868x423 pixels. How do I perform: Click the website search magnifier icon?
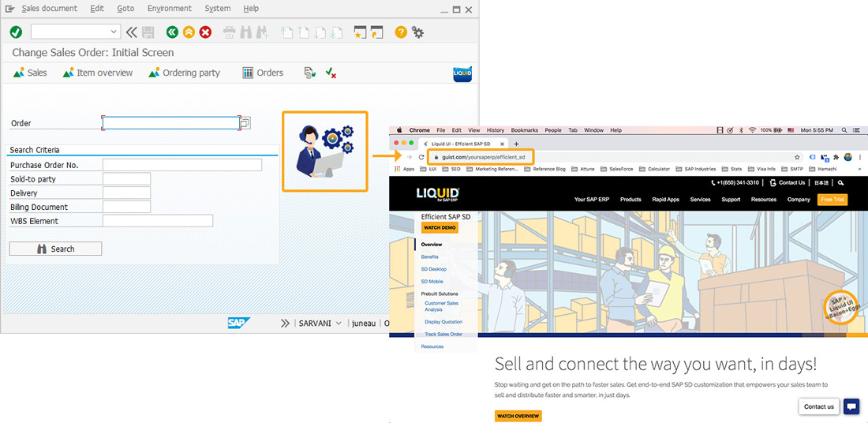coord(840,182)
